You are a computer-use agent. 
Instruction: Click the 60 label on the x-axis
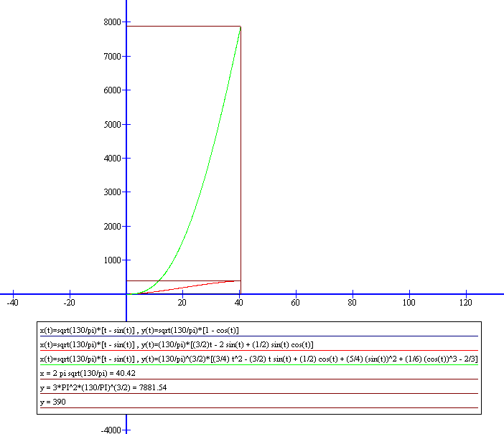coord(295,303)
